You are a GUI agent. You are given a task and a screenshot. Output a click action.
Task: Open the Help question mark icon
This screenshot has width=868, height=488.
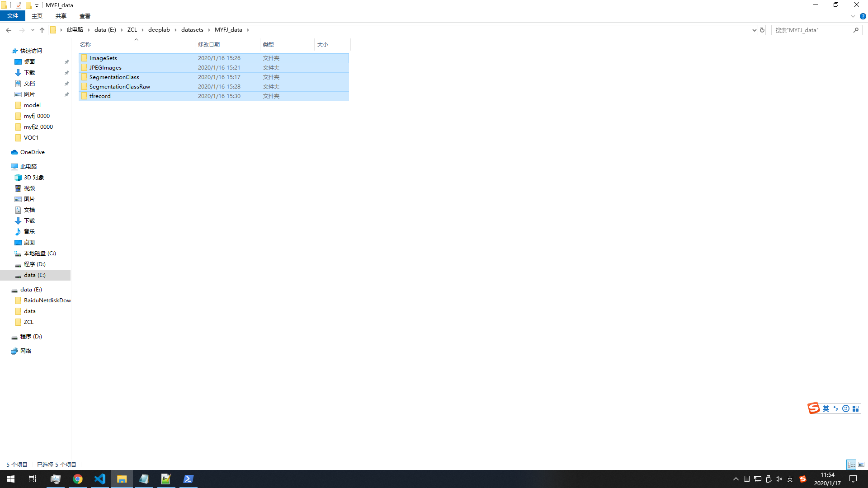(863, 16)
